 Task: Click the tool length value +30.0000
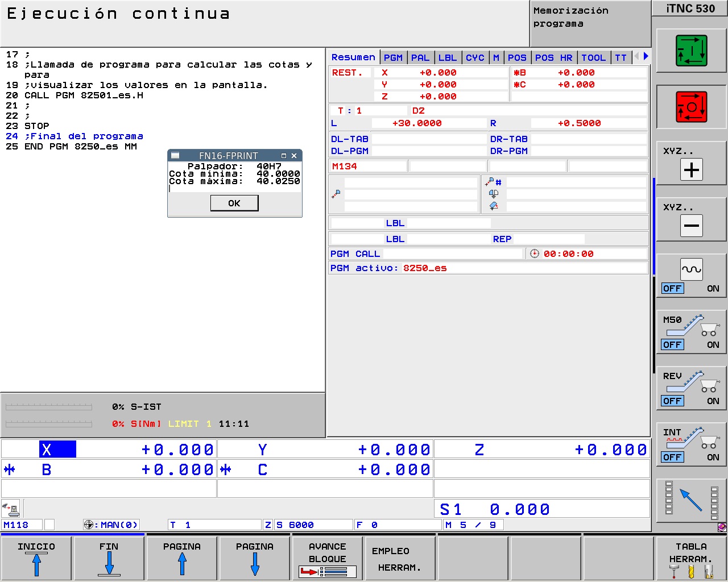[417, 123]
